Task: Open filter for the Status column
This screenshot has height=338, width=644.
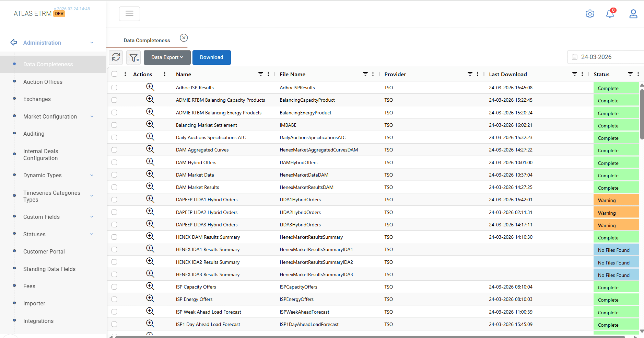Action: click(x=630, y=74)
